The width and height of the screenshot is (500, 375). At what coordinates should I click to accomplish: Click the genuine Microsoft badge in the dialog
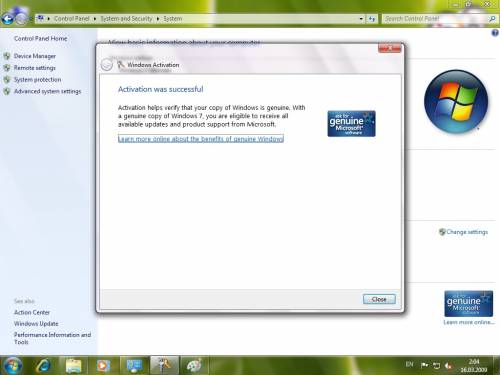click(x=351, y=124)
